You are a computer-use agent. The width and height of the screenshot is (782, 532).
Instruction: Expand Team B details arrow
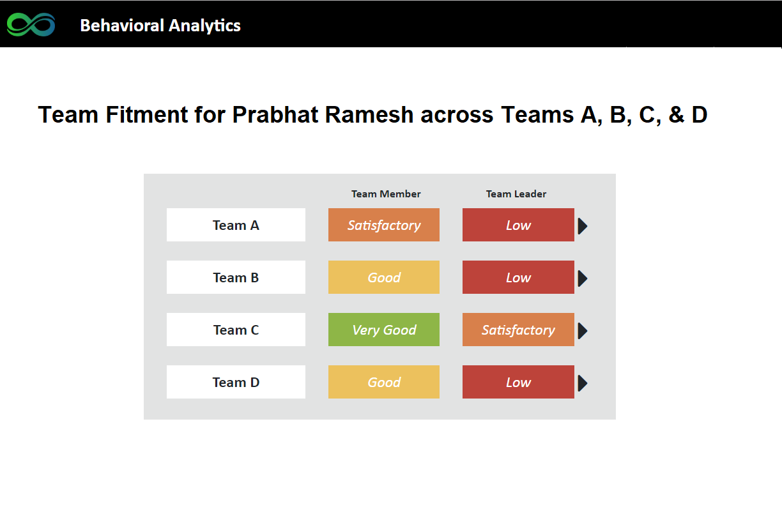pos(583,278)
